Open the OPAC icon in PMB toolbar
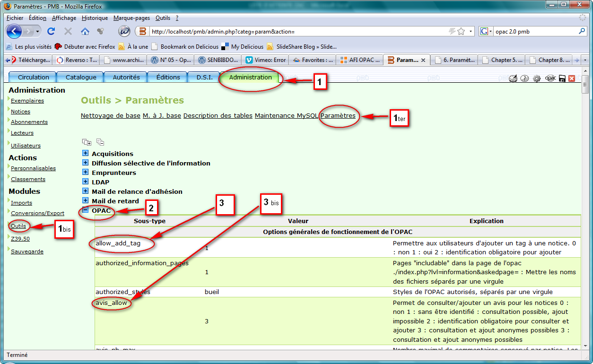 coord(550,78)
